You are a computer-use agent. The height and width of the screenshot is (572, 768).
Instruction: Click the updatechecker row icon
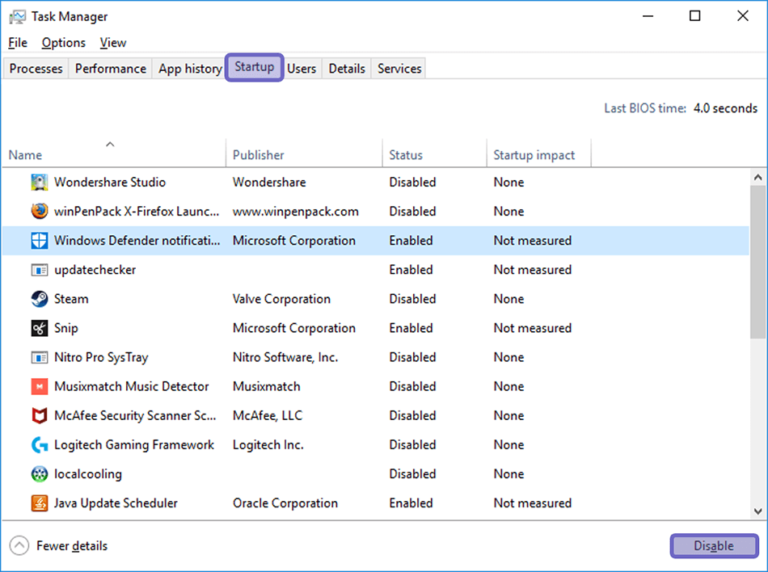[39, 270]
